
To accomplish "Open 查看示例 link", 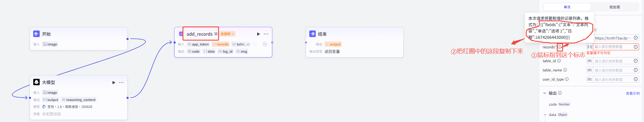I will point(633,93).
